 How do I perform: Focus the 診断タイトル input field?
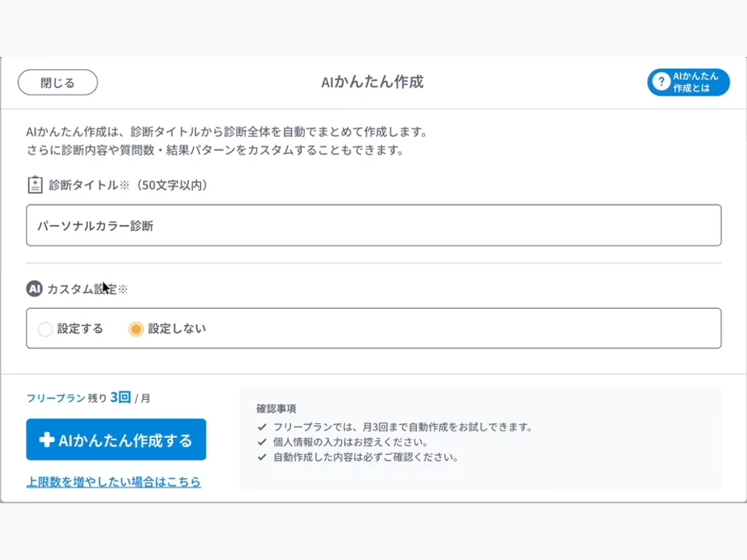pos(373,226)
